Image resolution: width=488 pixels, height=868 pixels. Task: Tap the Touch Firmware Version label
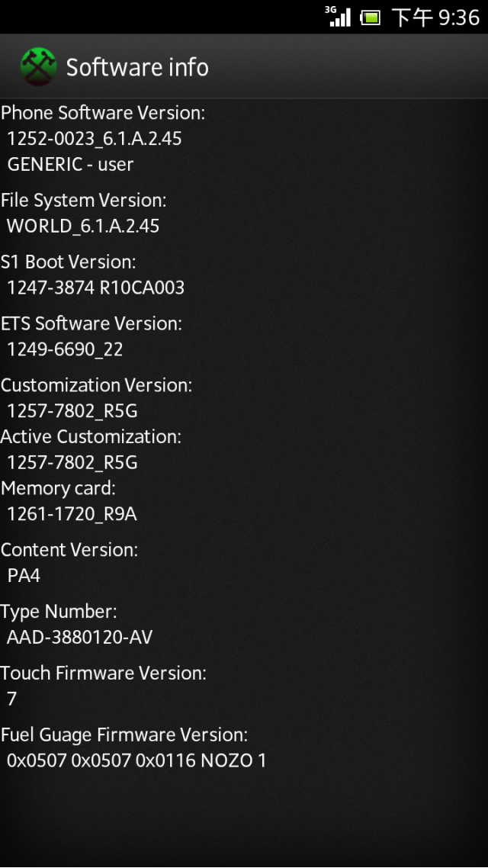(104, 674)
